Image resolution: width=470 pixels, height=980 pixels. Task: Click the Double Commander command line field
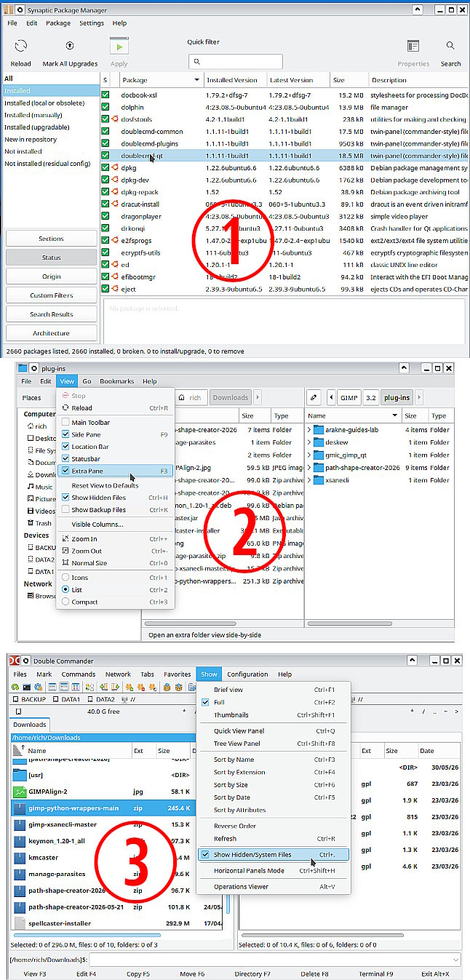coord(274,960)
